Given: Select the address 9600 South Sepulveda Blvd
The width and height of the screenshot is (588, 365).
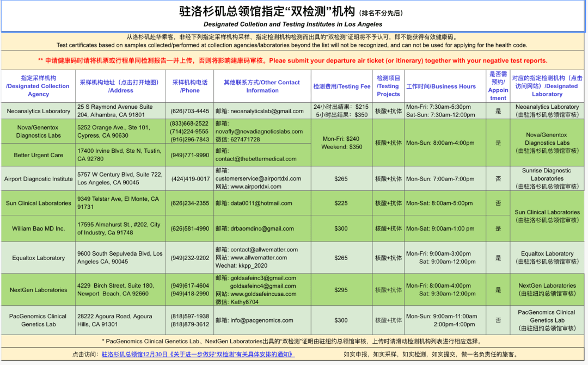Looking at the screenshot, I should point(120,257).
